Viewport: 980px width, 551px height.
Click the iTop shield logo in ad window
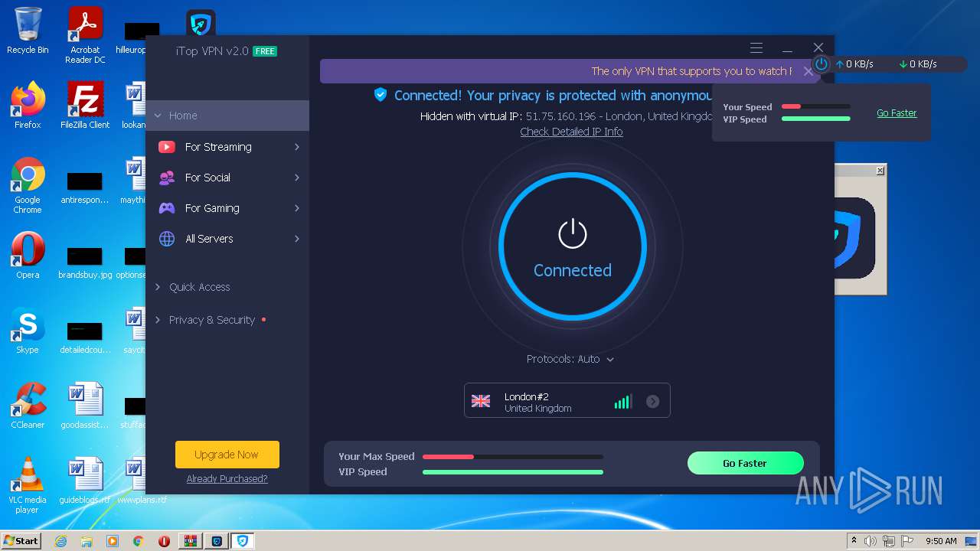point(854,237)
